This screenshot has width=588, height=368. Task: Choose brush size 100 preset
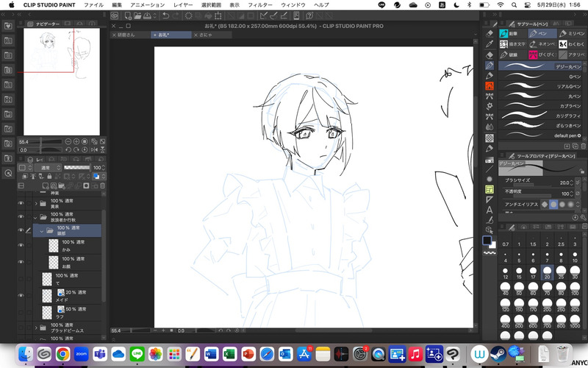pyautogui.click(x=575, y=289)
